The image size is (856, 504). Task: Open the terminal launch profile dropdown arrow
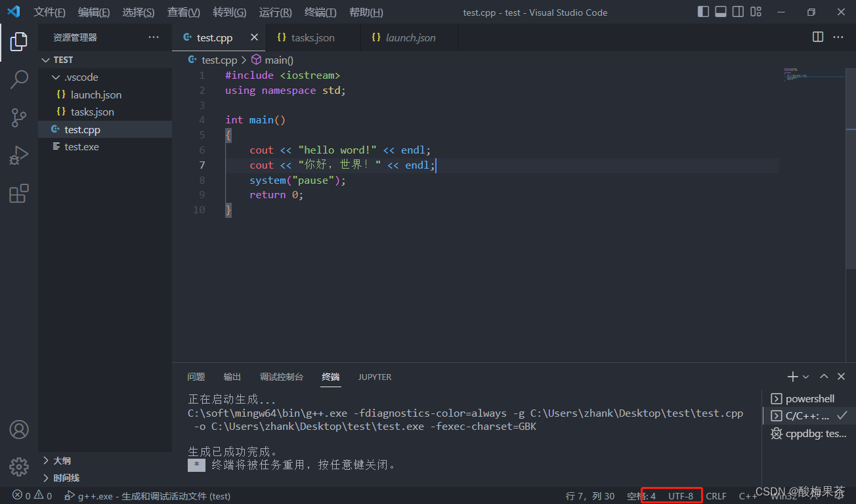click(806, 377)
